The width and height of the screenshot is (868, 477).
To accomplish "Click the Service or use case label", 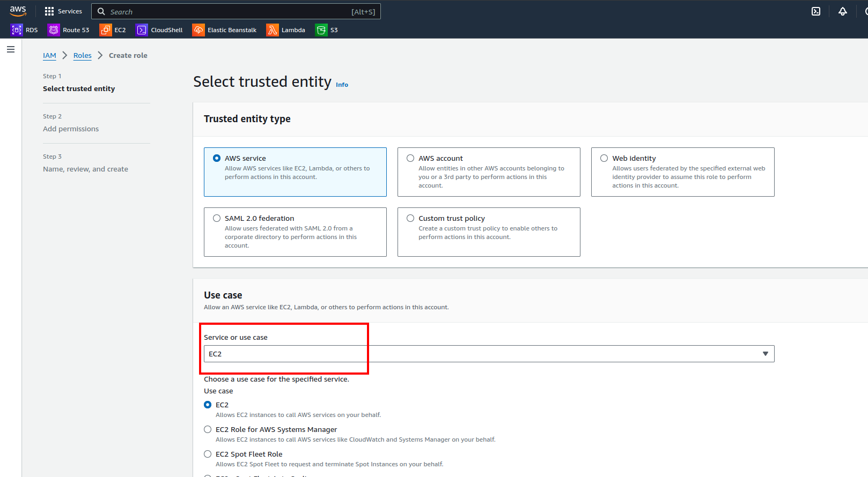I will (x=236, y=337).
